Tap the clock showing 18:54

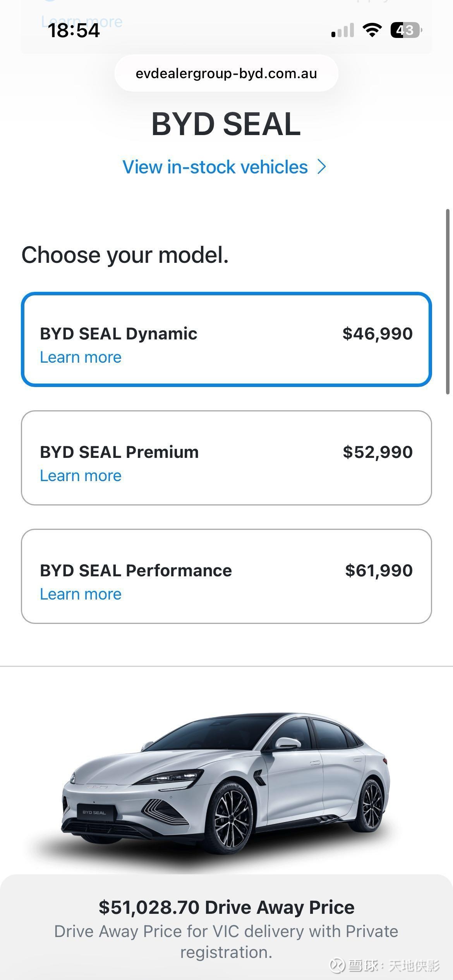[74, 30]
